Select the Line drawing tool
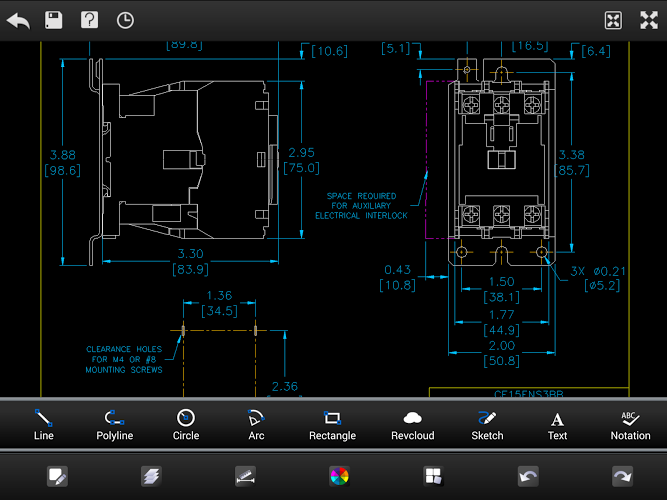 (43, 424)
